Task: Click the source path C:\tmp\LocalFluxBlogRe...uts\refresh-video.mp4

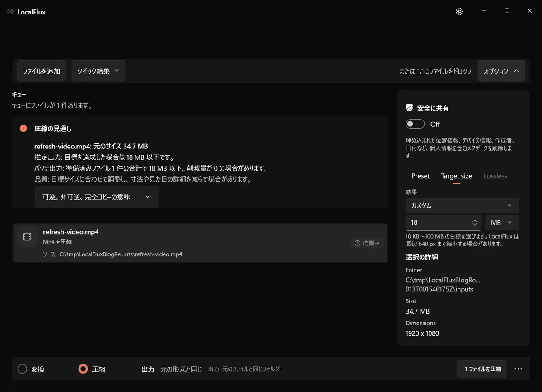Action: [x=121, y=254]
